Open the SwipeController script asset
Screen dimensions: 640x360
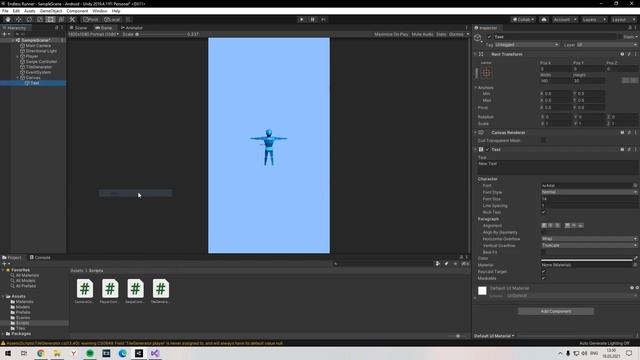(x=135, y=291)
